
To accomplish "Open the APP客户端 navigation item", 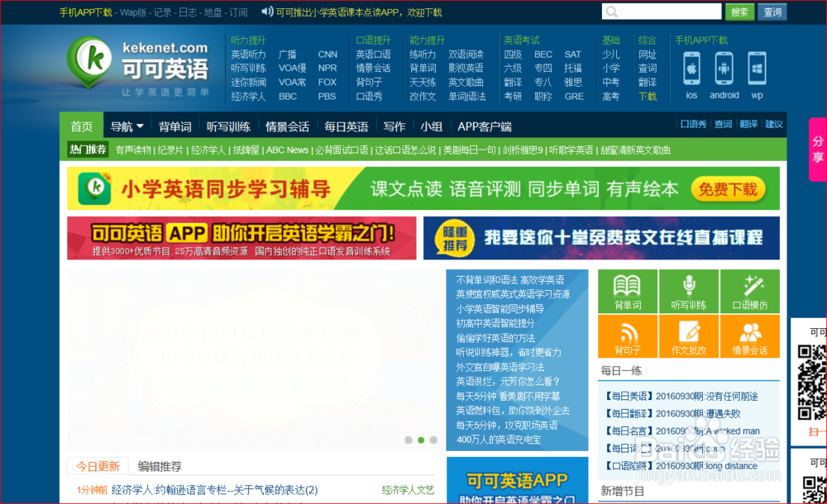I will click(484, 126).
